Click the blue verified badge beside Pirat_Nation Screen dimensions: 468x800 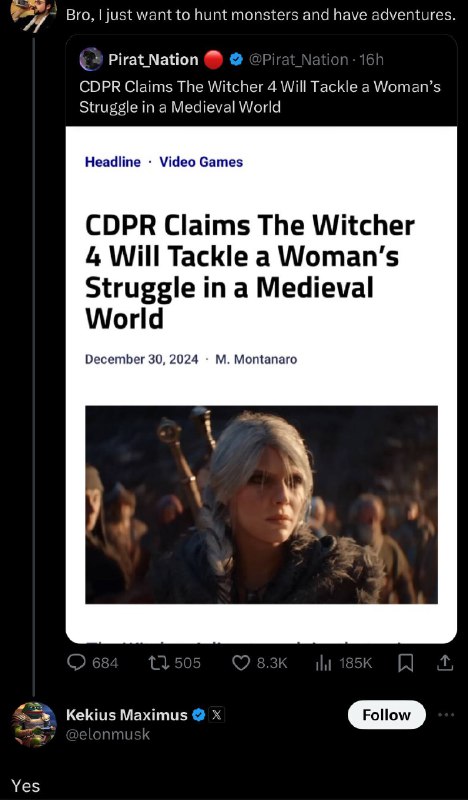tap(236, 60)
